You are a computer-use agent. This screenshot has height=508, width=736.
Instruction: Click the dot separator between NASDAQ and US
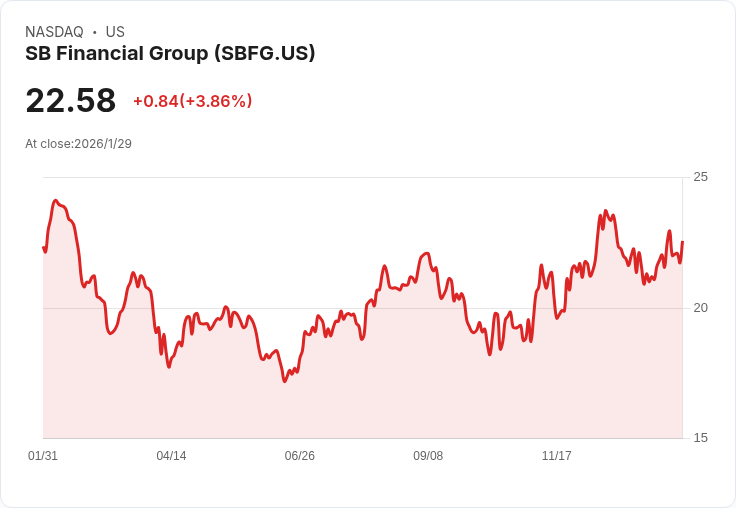pyautogui.click(x=95, y=32)
